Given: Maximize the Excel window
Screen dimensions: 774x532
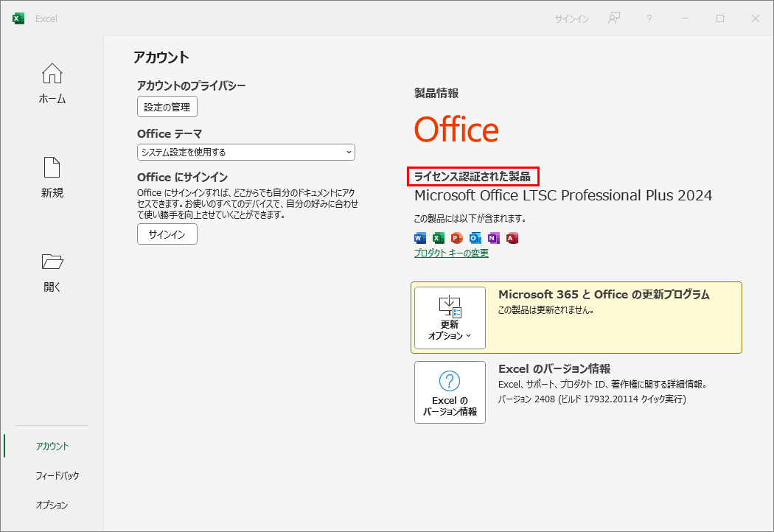Looking at the screenshot, I should click(720, 18).
